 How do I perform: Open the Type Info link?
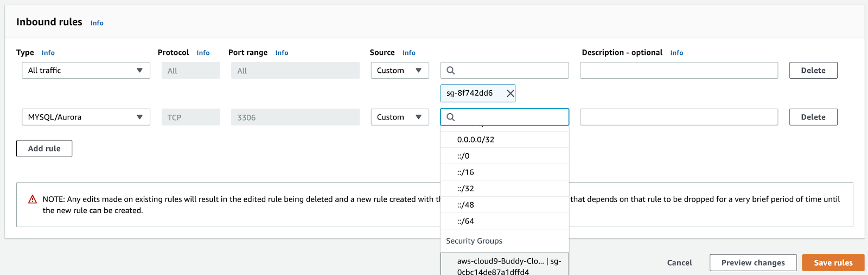tap(48, 53)
